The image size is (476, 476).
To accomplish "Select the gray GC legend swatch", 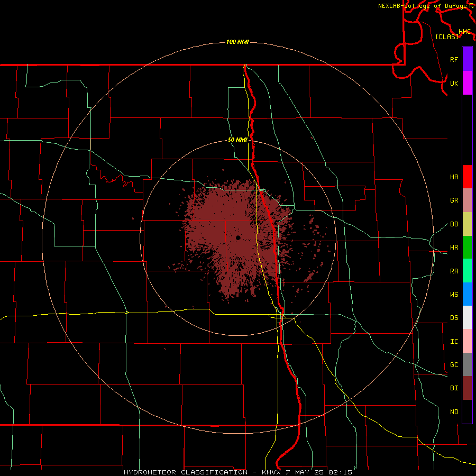I will click(467, 364).
